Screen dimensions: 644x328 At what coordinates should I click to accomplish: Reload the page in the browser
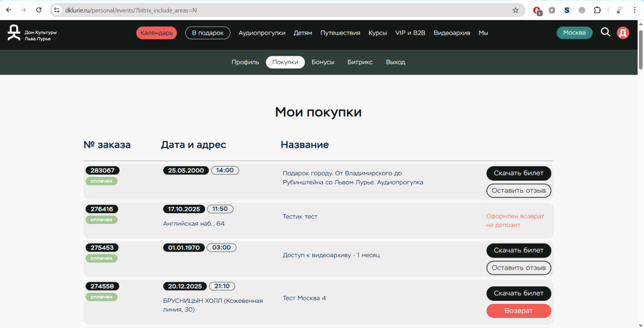[39, 10]
